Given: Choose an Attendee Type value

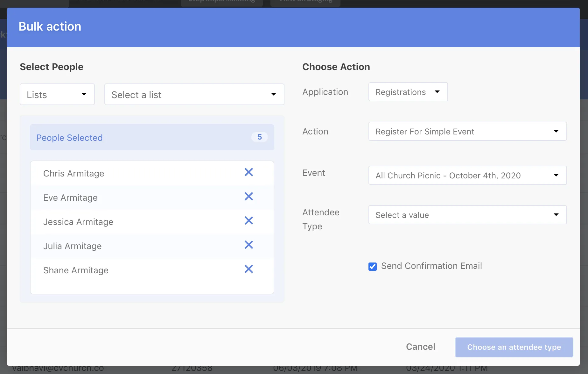Looking at the screenshot, I should point(467,215).
